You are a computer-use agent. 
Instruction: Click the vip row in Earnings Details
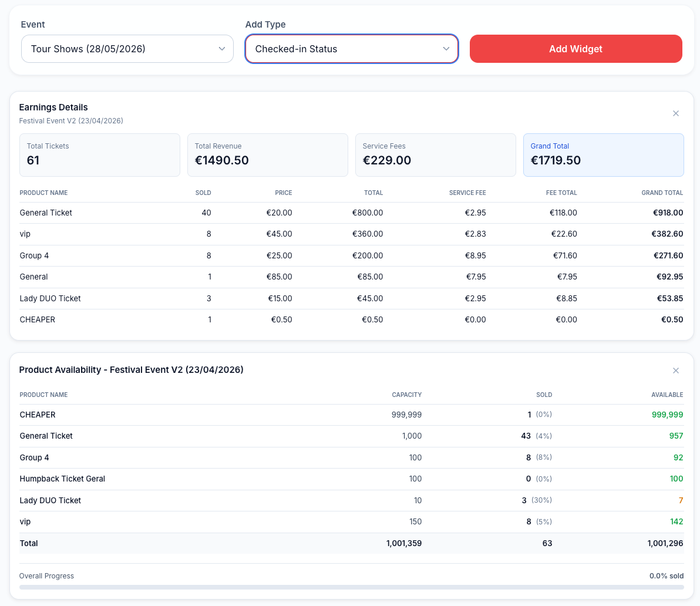(351, 234)
